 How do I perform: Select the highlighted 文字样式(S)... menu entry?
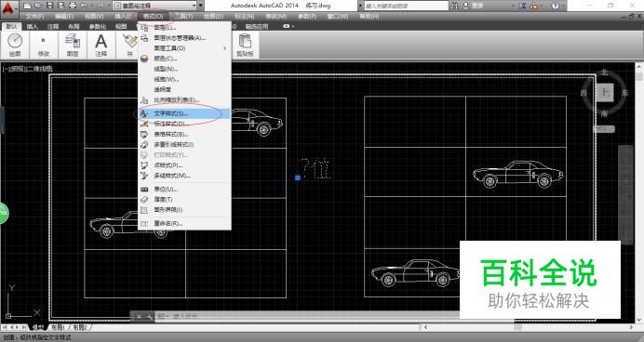184,113
